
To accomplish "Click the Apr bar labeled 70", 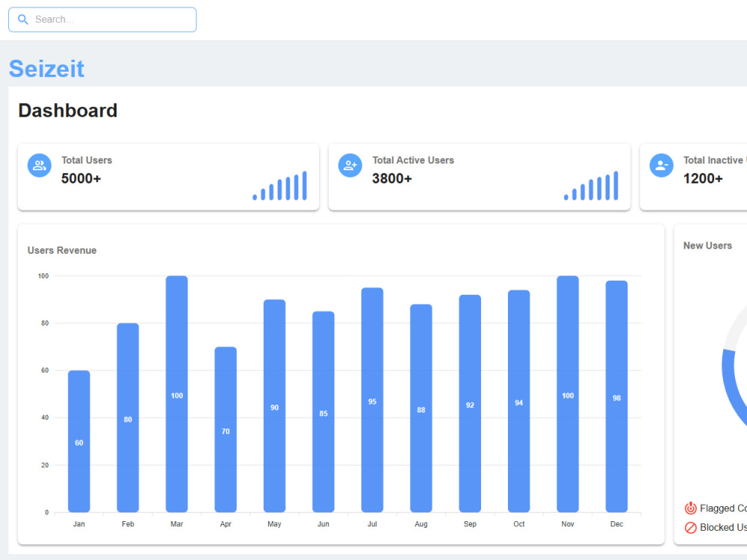I will coord(226,429).
